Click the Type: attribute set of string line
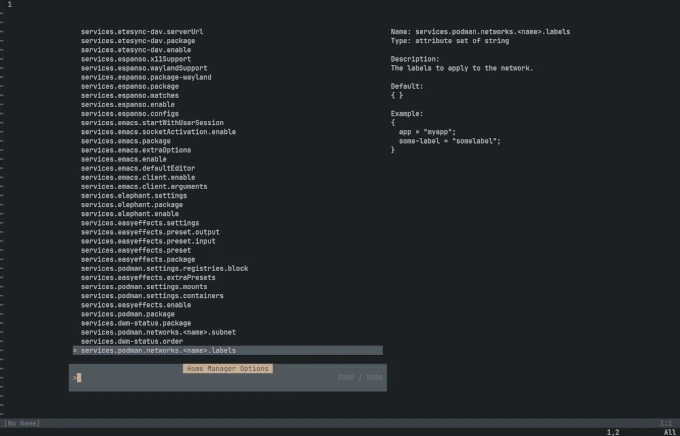 click(x=450, y=41)
